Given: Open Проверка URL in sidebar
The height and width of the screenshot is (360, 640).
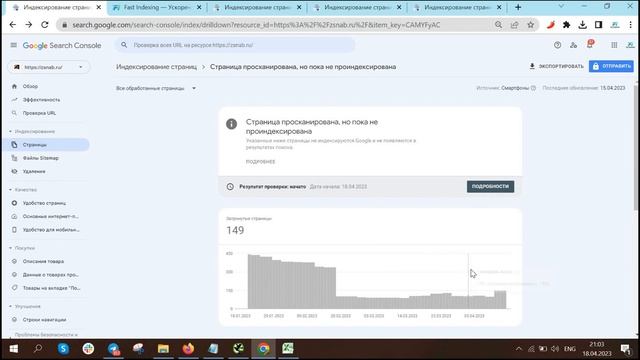Looking at the screenshot, I should tap(39, 113).
